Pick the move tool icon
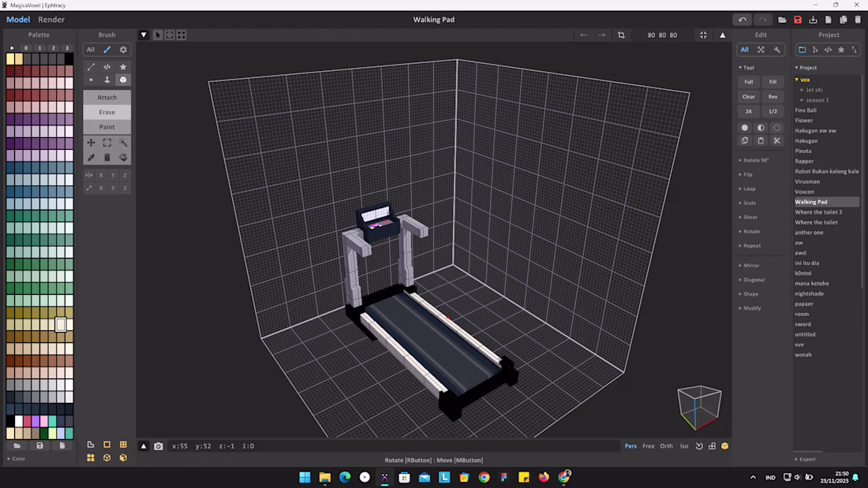The height and width of the screenshot is (488, 868). tap(91, 143)
